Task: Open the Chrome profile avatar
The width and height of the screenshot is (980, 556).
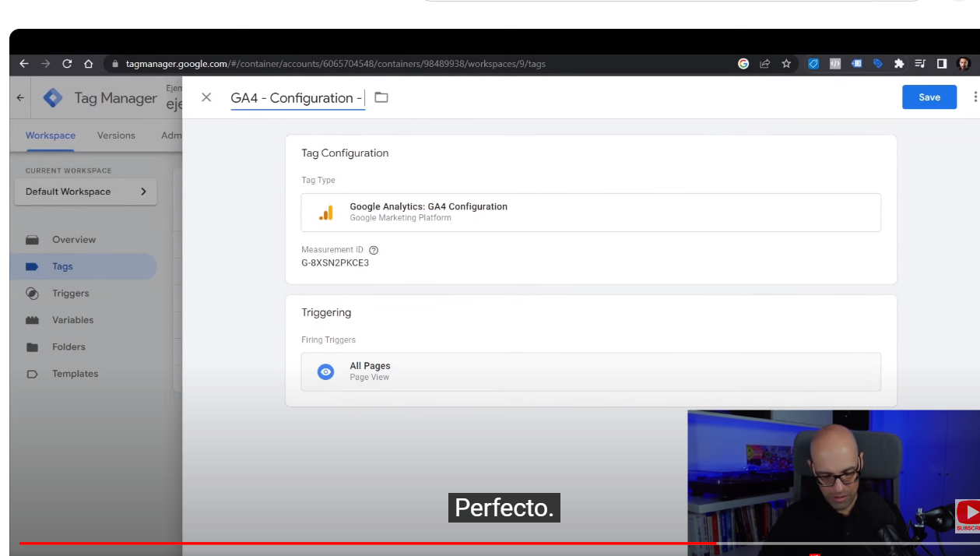Action: [964, 64]
